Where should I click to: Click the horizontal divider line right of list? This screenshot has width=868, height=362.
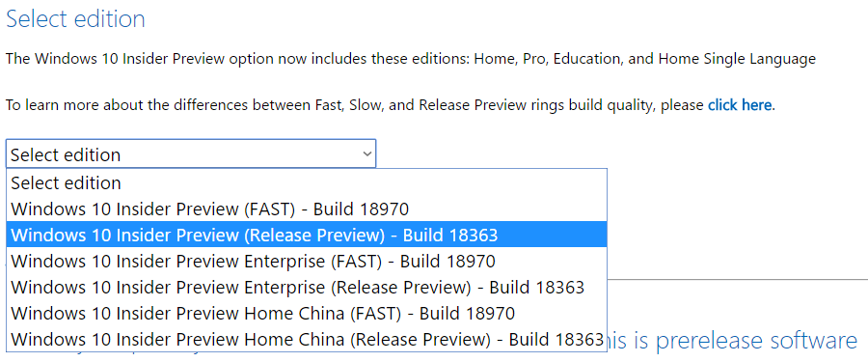(738, 279)
